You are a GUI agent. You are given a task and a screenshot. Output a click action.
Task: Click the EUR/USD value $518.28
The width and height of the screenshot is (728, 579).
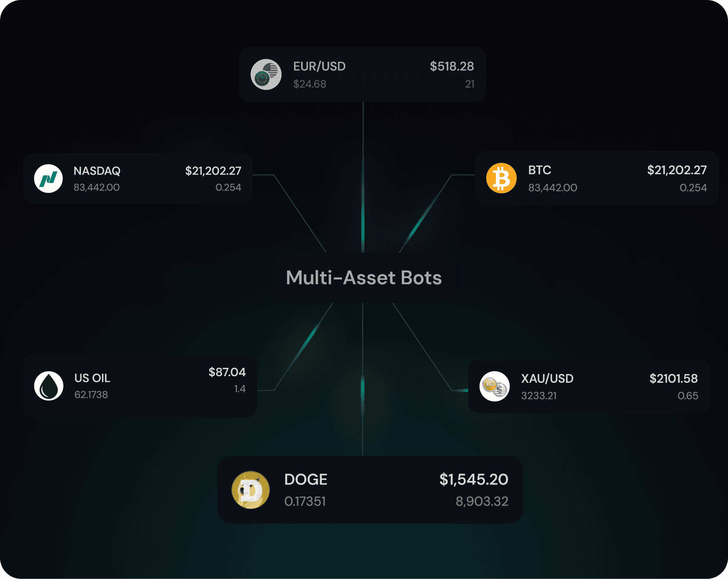coord(452,66)
